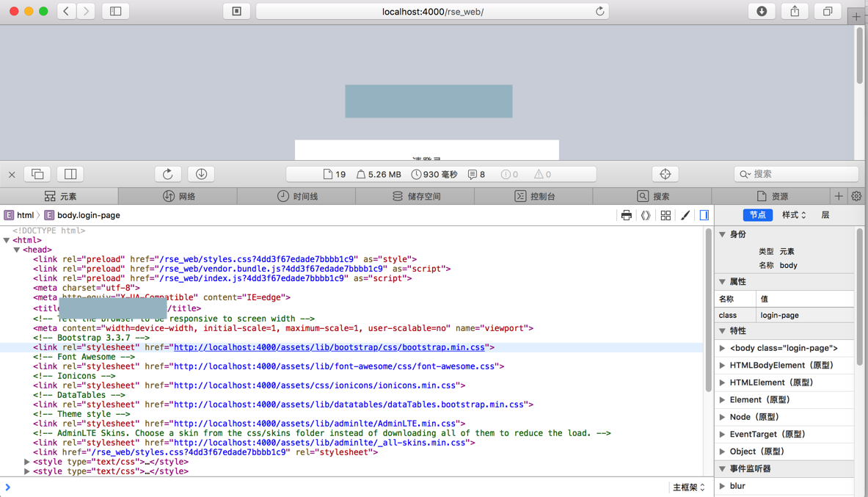Viewport: 868px width, 497px height.
Task: Click the reader view toolbar icon
Action: (236, 11)
